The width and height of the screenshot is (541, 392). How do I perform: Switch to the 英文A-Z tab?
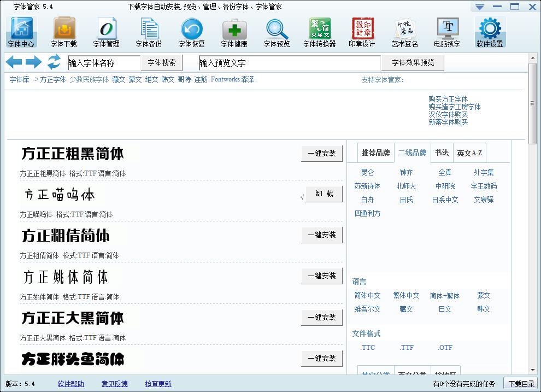(469, 153)
